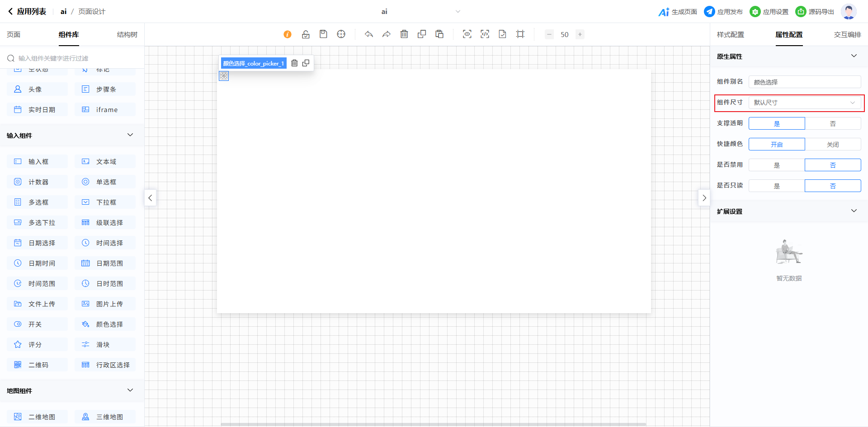The height and width of the screenshot is (427, 868).
Task: Click the undo arrow in toolbar
Action: coord(369,34)
